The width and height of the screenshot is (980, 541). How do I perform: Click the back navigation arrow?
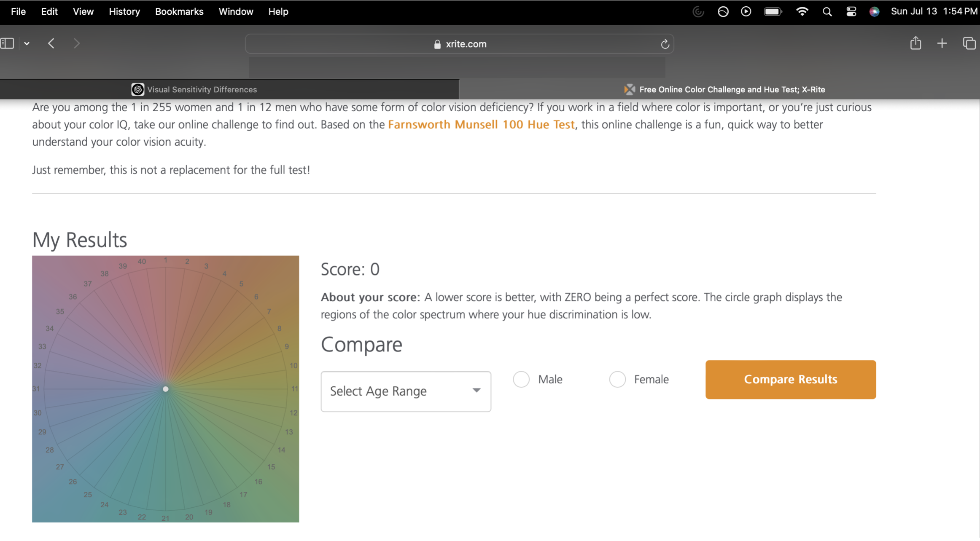(x=51, y=43)
